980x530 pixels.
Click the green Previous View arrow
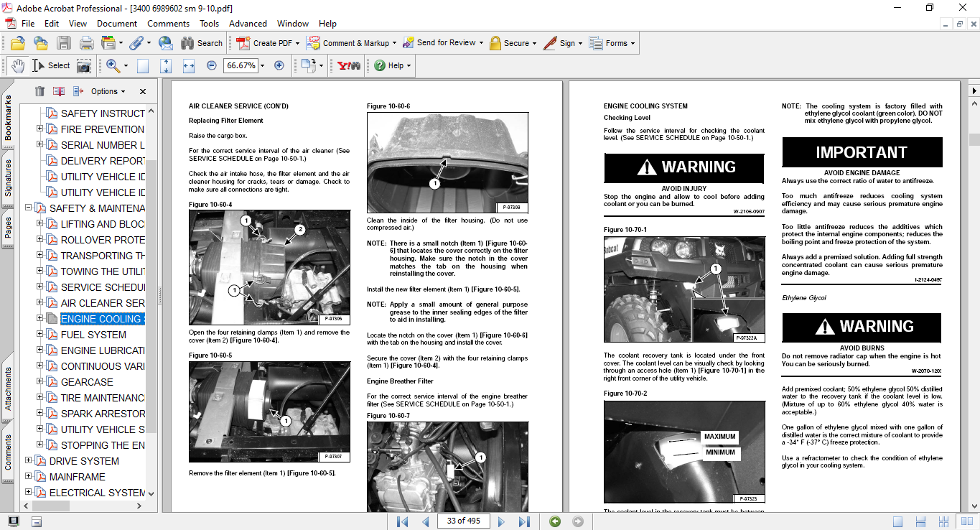click(555, 521)
